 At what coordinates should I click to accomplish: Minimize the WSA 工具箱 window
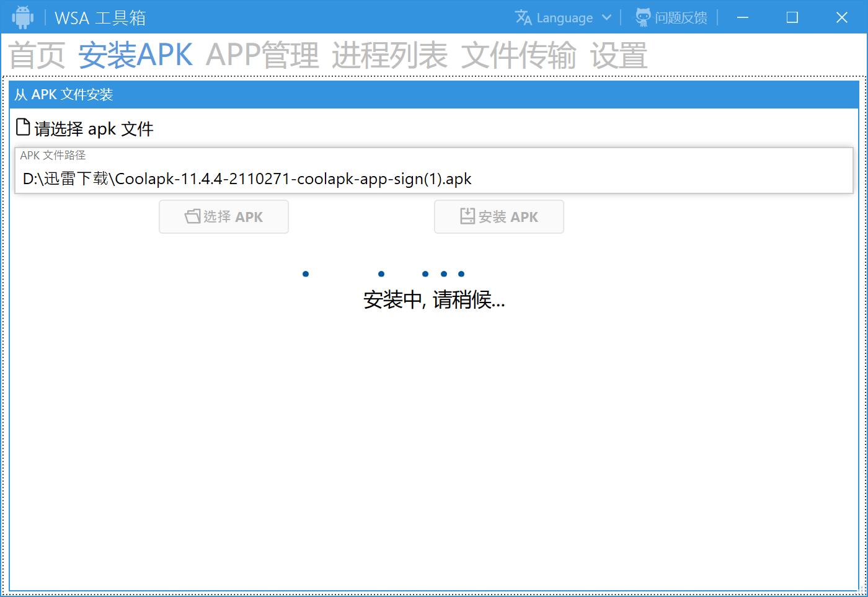click(743, 17)
